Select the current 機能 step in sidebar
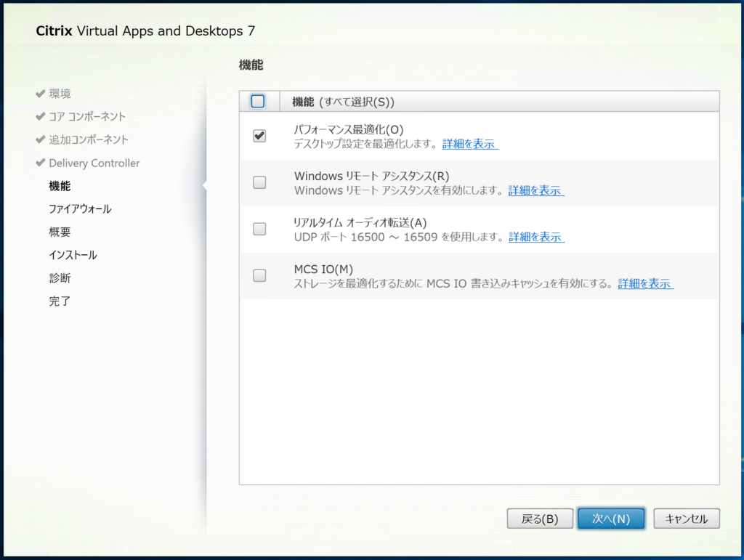Viewport: 744px width, 560px height. coord(60,186)
